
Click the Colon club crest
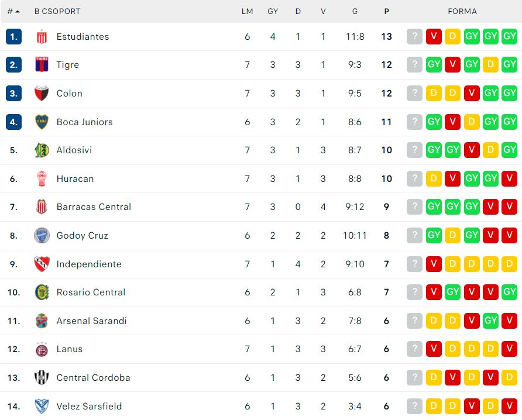(x=42, y=93)
